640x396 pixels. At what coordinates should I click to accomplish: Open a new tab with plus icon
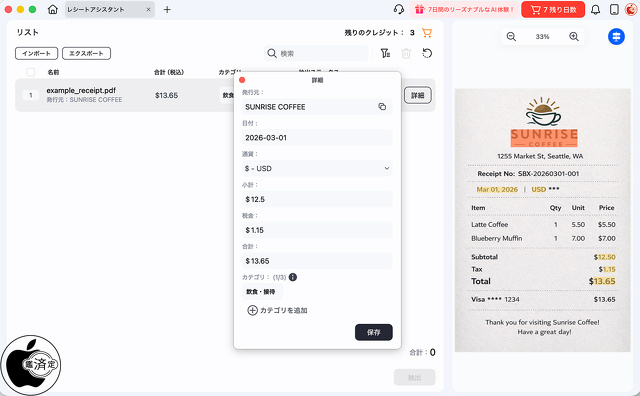point(167,9)
